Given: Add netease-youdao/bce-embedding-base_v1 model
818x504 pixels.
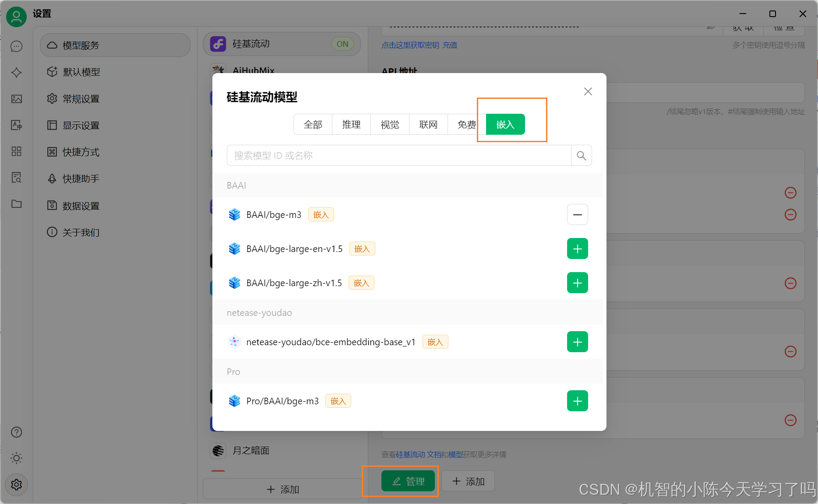Looking at the screenshot, I should coord(578,342).
